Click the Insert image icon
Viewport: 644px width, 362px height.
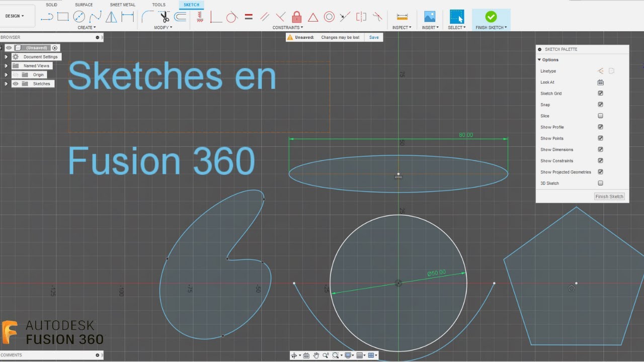tap(430, 17)
